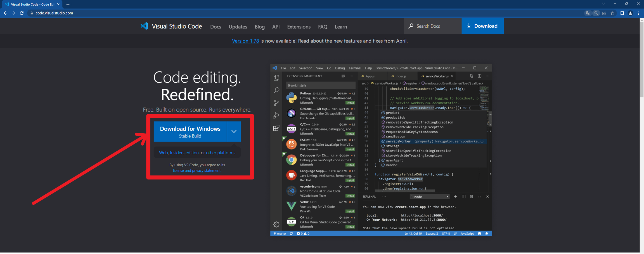Click the Google Translate icon in address bar
Screen dimensions: 644x254
[x=588, y=13]
